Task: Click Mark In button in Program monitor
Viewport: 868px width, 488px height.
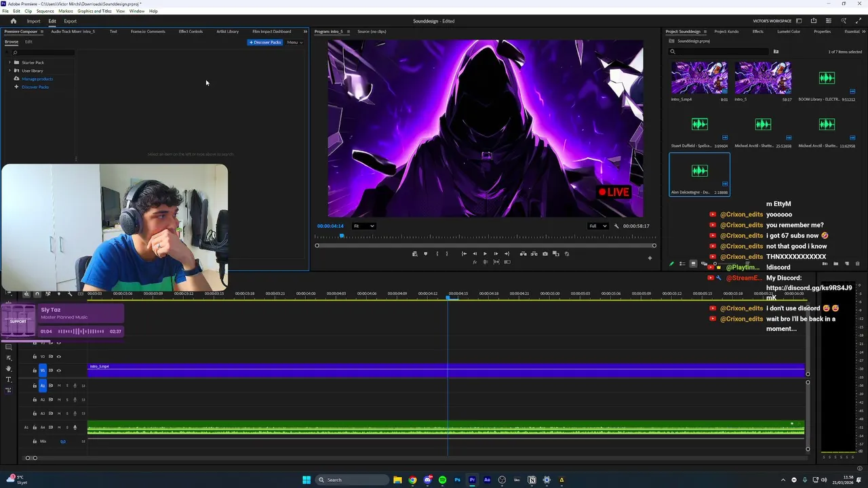Action: point(437,253)
